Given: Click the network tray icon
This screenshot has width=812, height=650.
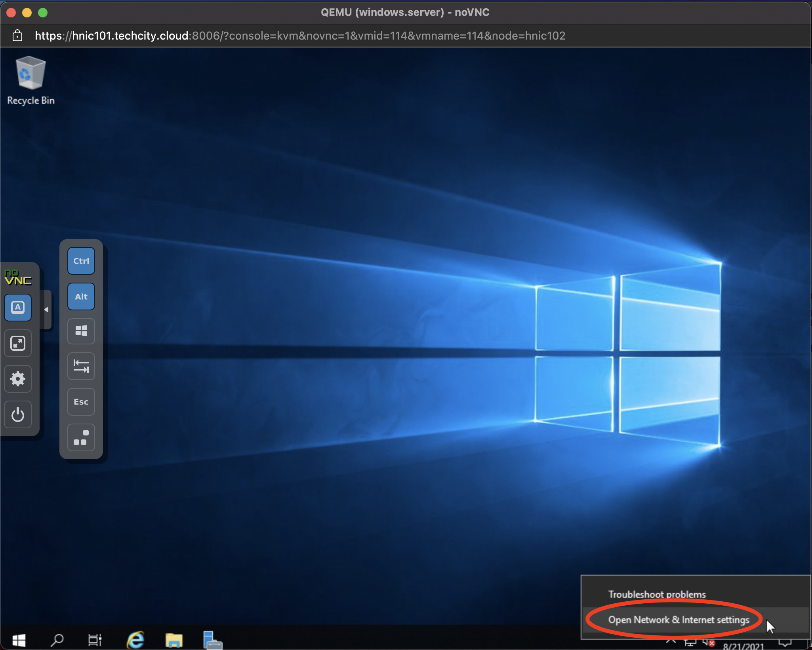Looking at the screenshot, I should [690, 643].
